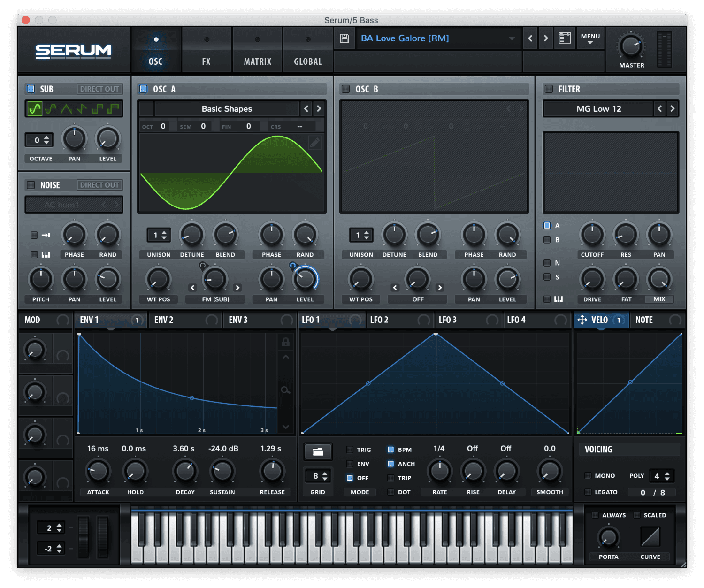Save the preset with the floppy disk icon
704x588 pixels.
point(344,38)
